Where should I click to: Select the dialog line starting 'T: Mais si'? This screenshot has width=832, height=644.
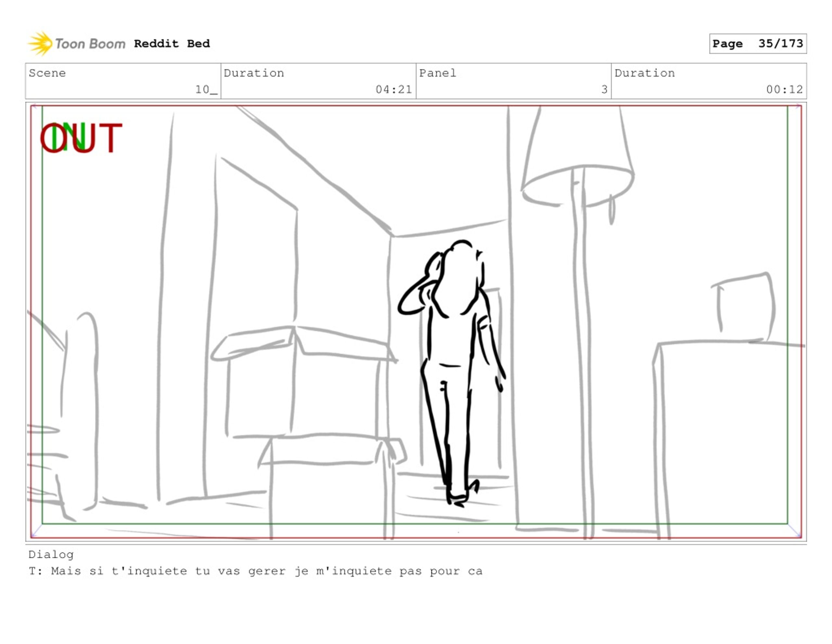[256, 571]
